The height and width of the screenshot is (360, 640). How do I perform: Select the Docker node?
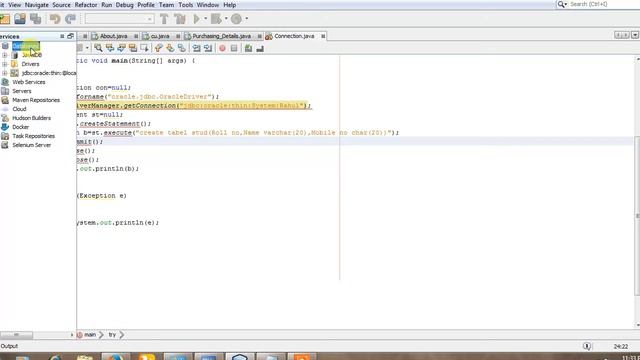coord(20,127)
